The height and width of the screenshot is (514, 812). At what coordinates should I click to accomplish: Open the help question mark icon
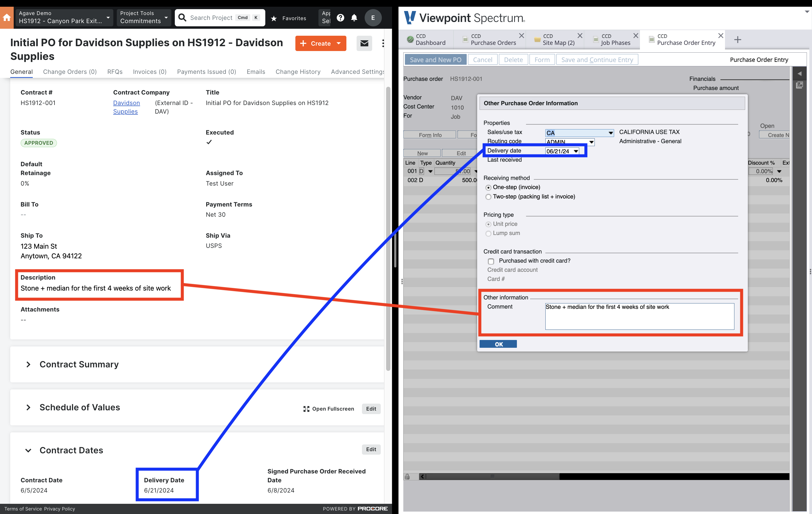pos(340,17)
